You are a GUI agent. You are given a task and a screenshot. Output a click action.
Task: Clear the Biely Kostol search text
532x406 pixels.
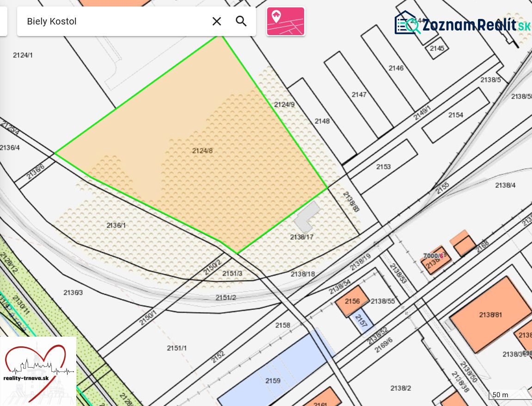click(x=217, y=21)
